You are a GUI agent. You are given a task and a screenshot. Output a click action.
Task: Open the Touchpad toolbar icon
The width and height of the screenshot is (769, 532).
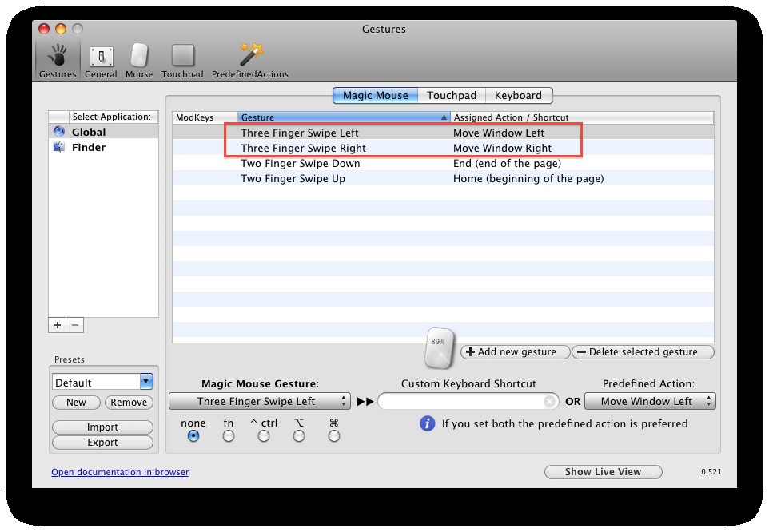[x=182, y=55]
